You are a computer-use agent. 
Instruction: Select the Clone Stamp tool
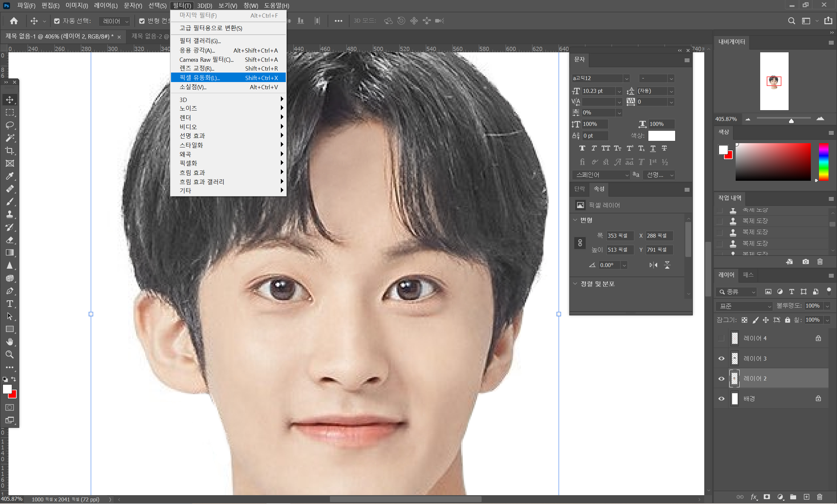tap(9, 214)
